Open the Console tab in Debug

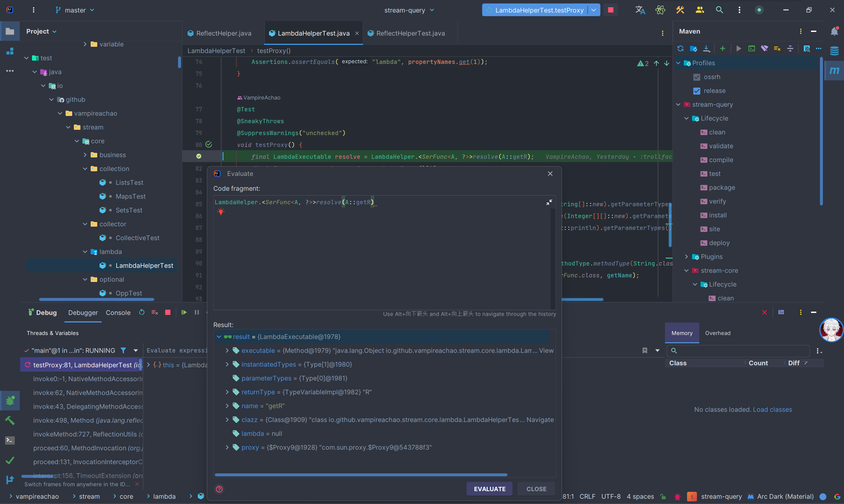(118, 313)
